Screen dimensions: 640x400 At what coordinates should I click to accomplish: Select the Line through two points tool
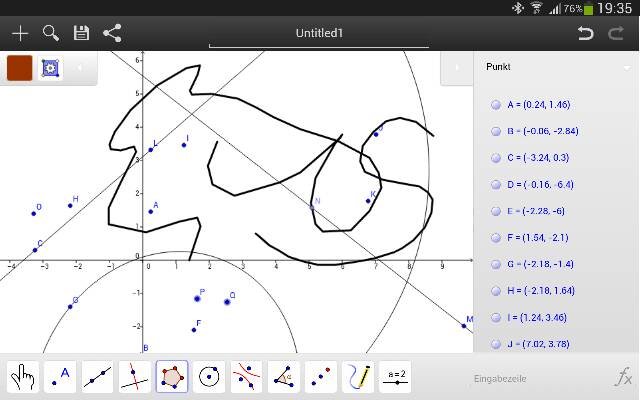tap(97, 377)
